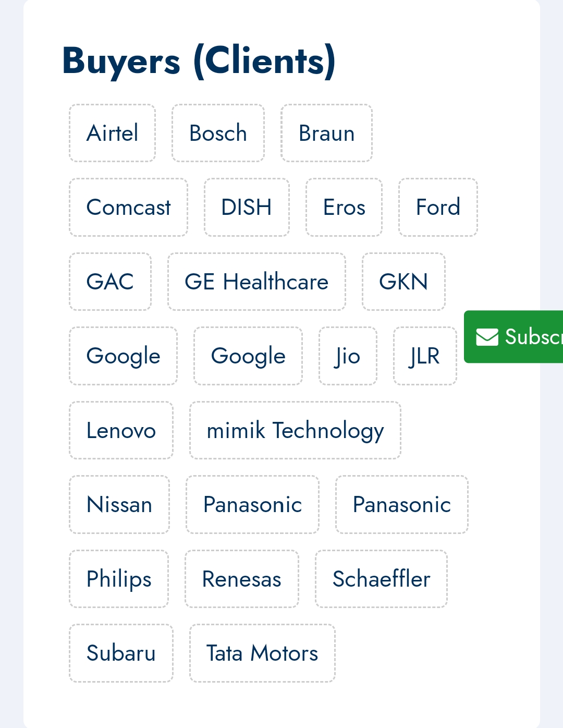Click the envelope icon on Subscribe button

click(x=487, y=337)
